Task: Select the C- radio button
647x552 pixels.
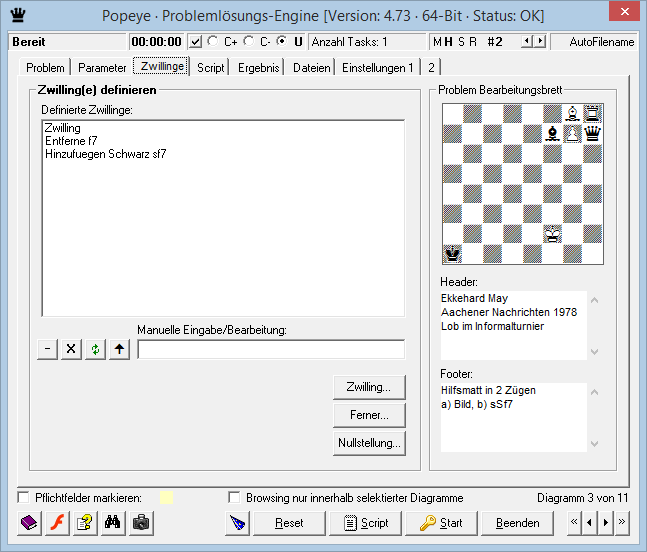Action: point(249,41)
